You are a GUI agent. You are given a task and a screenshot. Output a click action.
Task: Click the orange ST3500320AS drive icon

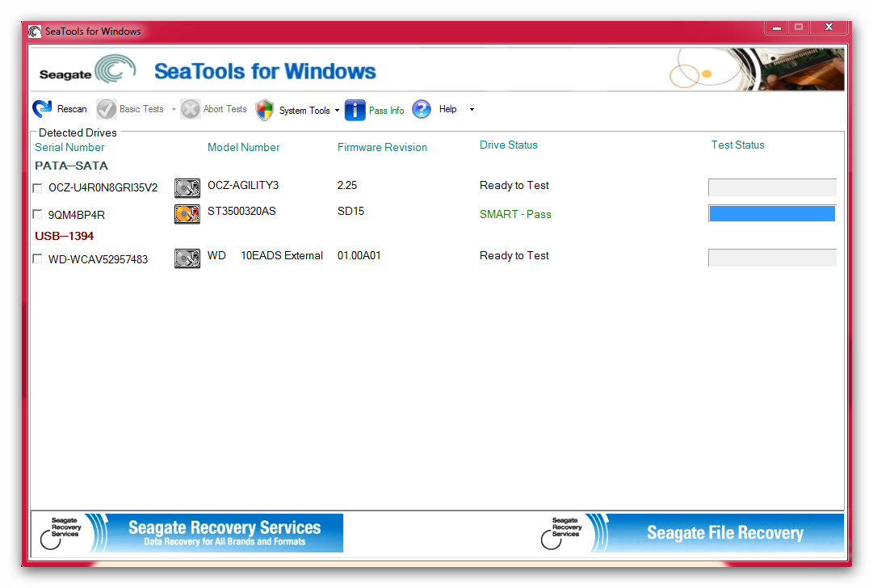[187, 214]
